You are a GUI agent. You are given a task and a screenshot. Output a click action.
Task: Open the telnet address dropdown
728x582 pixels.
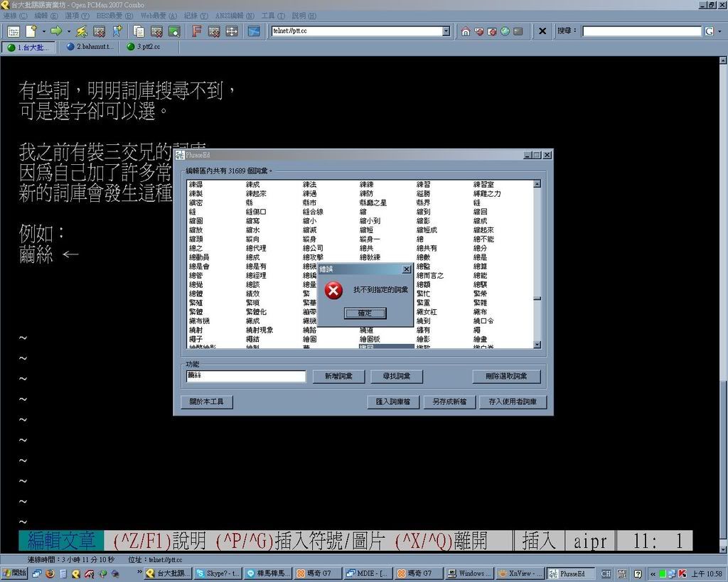click(446, 31)
